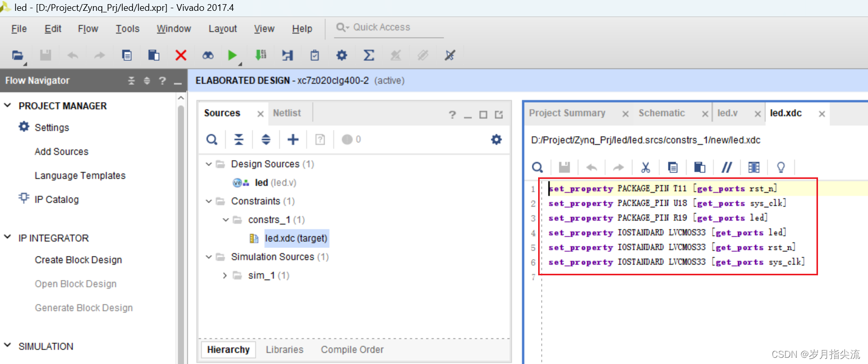
Task: Switch to the led.v tab
Action: pos(728,113)
